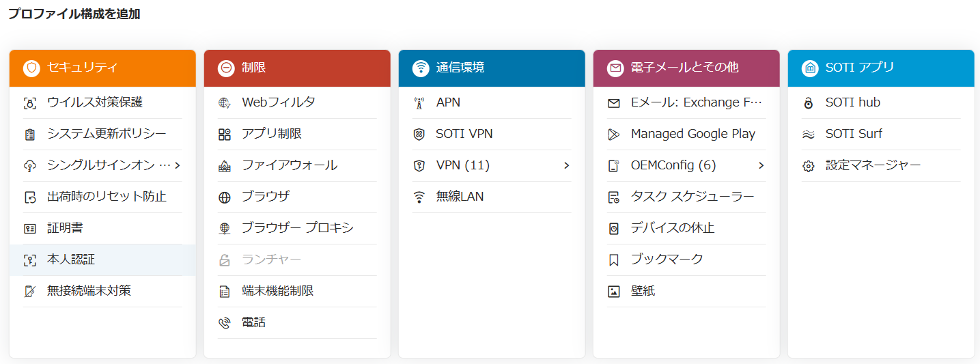
Task: Click the セキュリティ orange header
Action: (x=102, y=68)
